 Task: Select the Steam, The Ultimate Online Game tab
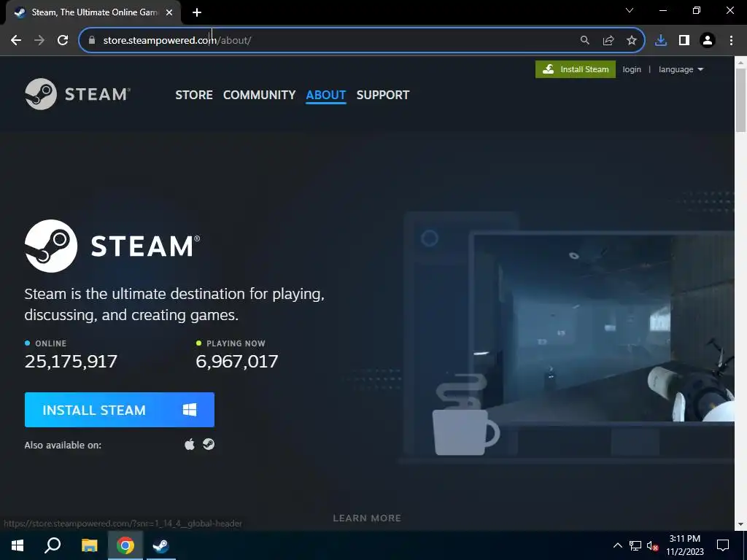[x=94, y=13]
